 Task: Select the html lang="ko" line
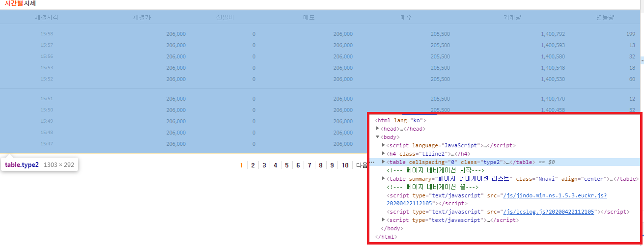[401, 120]
